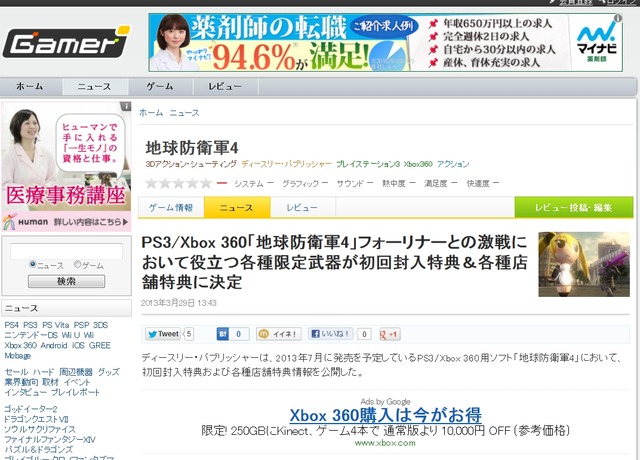Screen dimensions: 640x460
Task: Click the セール sidebar link
Action: (x=16, y=372)
